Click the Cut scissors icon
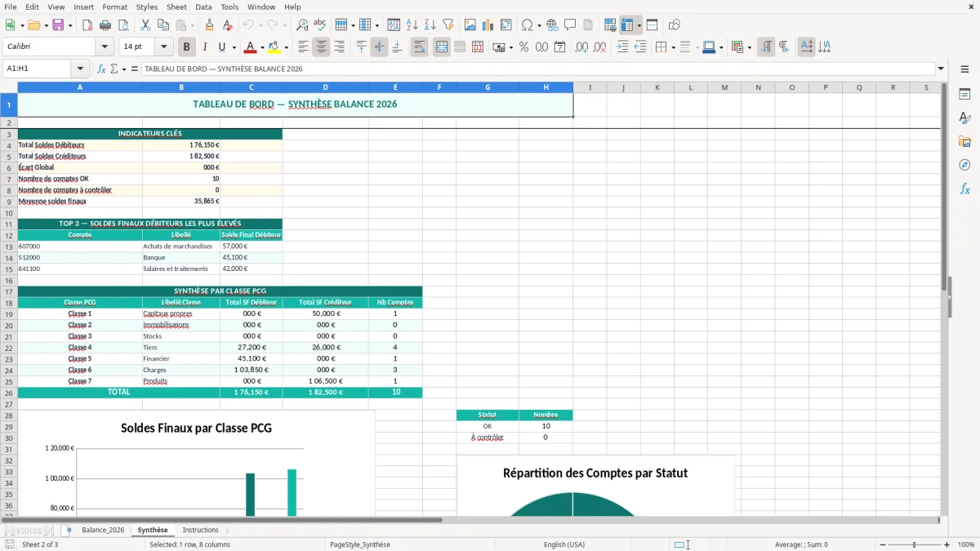 [145, 25]
